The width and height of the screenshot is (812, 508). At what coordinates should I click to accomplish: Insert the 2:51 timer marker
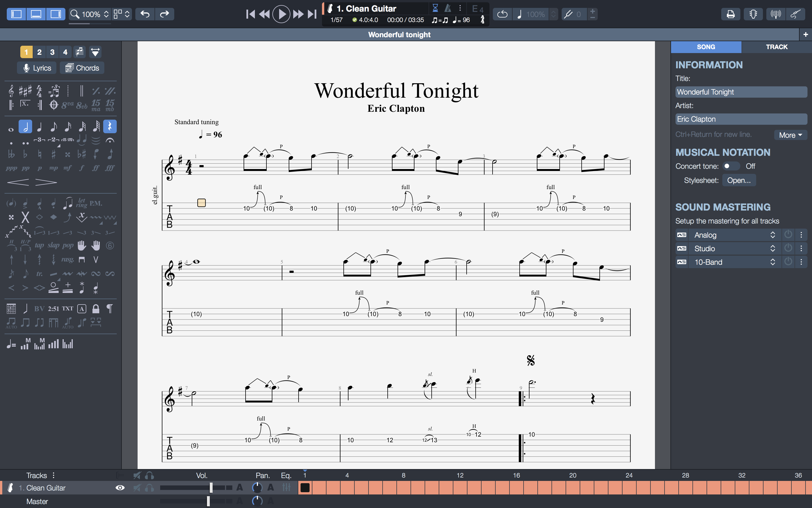click(53, 308)
